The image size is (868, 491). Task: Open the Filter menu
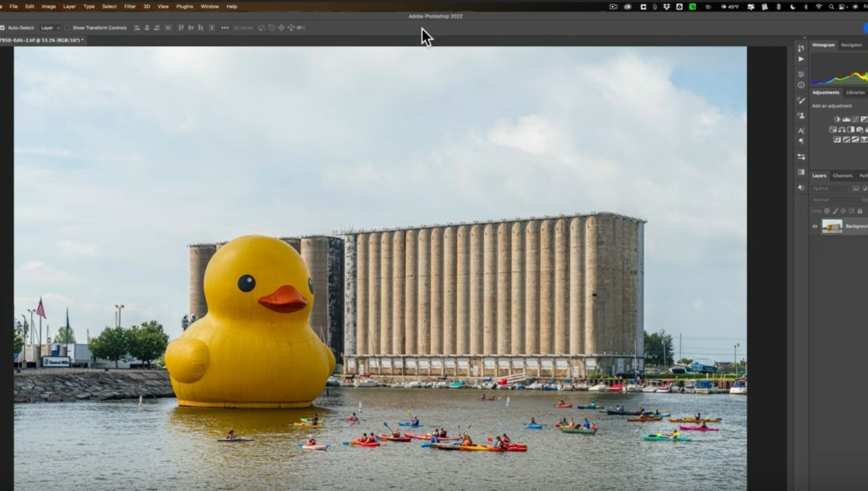coord(130,7)
